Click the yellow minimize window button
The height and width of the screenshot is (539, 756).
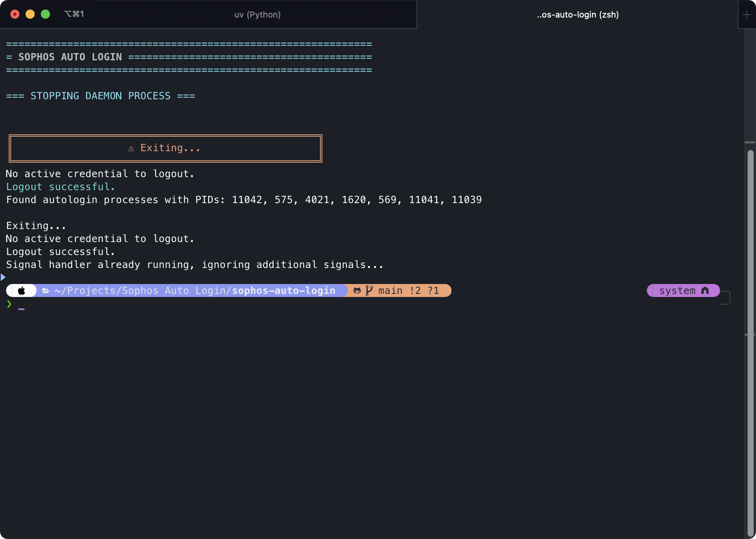(x=30, y=14)
